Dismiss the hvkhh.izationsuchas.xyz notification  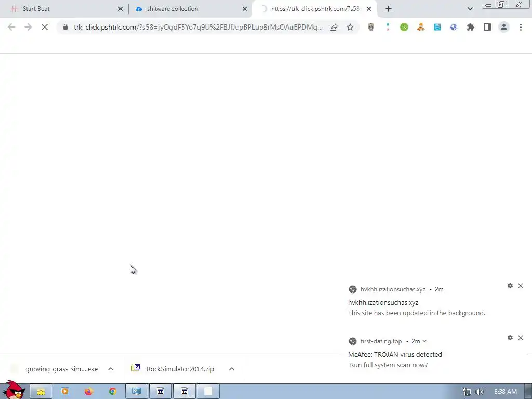521,286
